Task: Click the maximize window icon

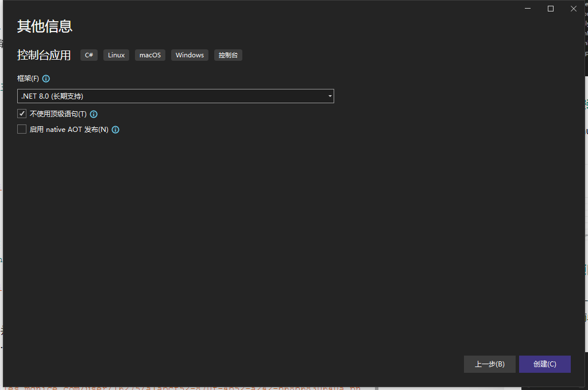Action: [x=550, y=8]
